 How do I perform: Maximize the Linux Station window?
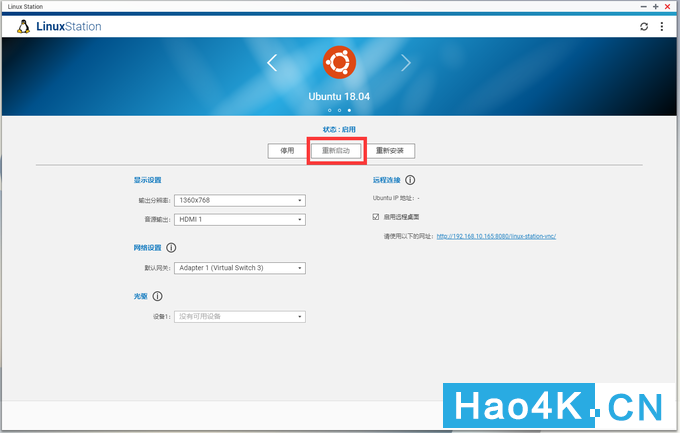click(x=656, y=7)
